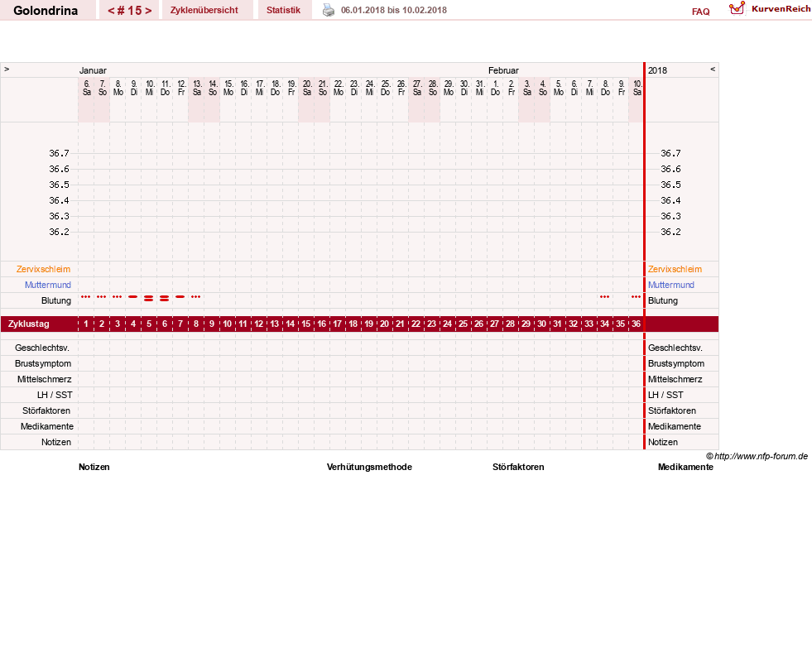
Task: Click cycle day 15 in the Zyklustag bar
Action: pos(306,324)
